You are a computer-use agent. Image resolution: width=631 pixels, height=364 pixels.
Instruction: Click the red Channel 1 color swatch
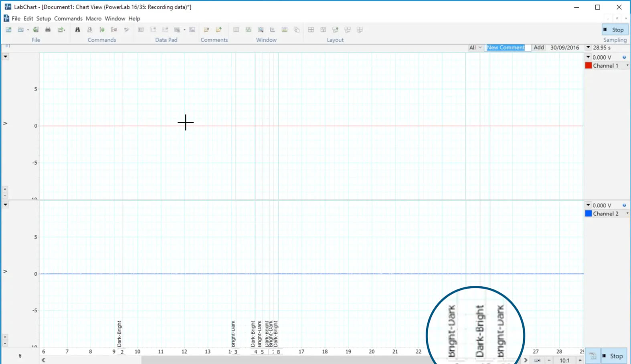588,66
